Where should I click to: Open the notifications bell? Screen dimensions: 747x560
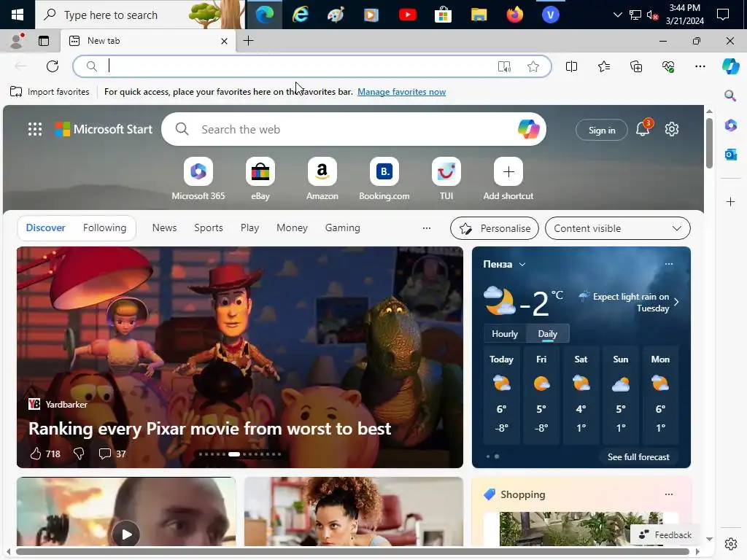643,129
